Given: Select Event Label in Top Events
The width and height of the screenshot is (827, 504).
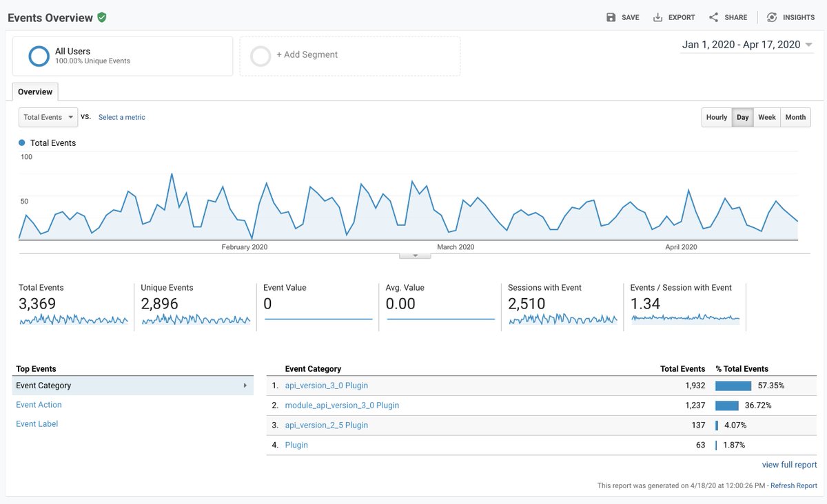Looking at the screenshot, I should [37, 424].
